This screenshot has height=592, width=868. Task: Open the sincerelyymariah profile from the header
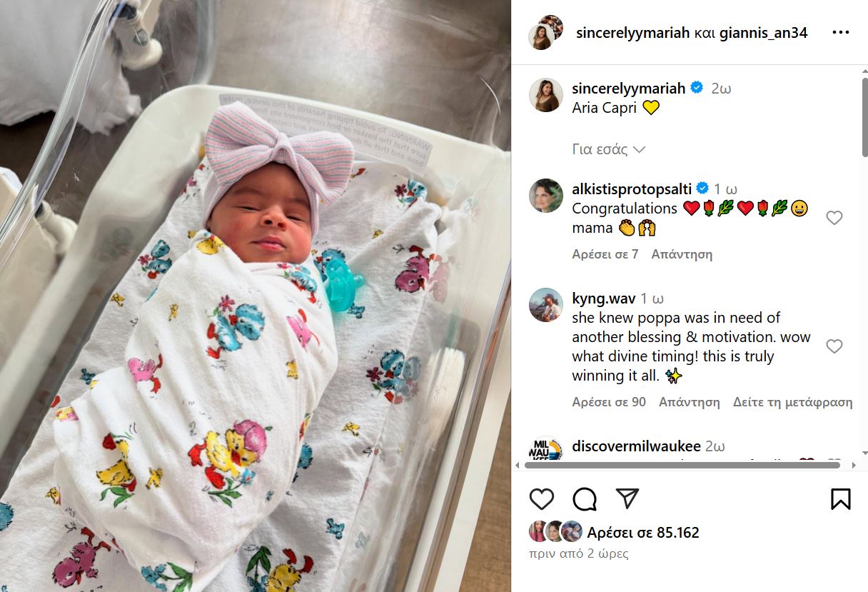pyautogui.click(x=631, y=33)
